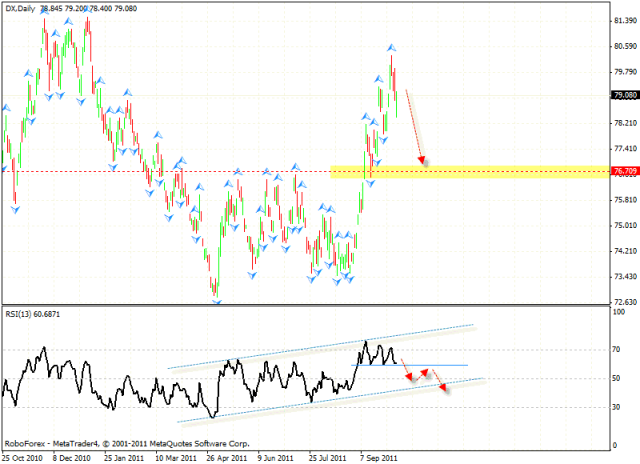
Task: Select the fractal arrow above the September peak
Action: coord(391,47)
